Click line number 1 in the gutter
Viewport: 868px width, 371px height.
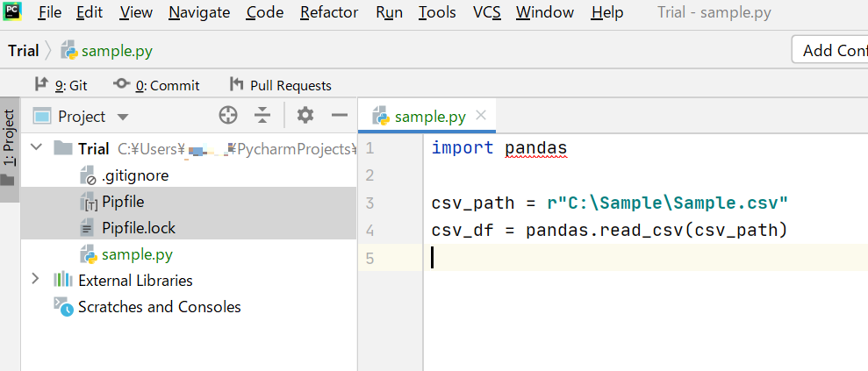click(369, 148)
